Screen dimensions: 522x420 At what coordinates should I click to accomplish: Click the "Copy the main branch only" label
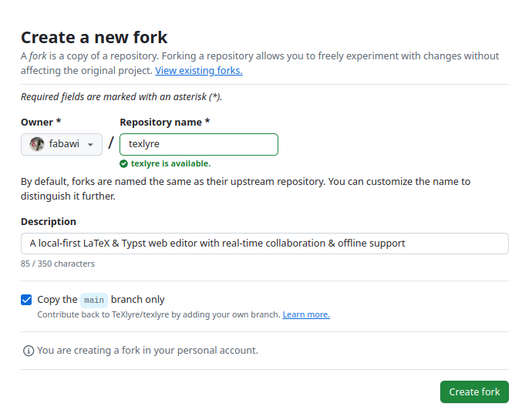coord(100,300)
